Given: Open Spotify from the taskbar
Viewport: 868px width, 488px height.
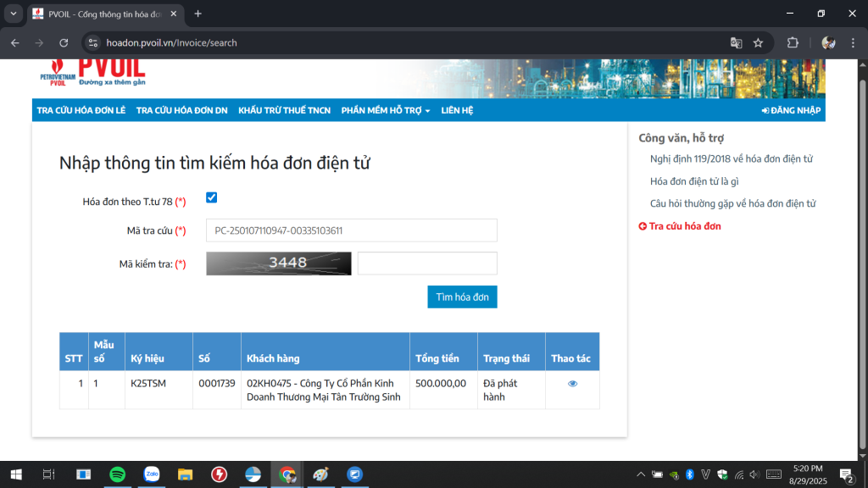Looking at the screenshot, I should tap(117, 474).
